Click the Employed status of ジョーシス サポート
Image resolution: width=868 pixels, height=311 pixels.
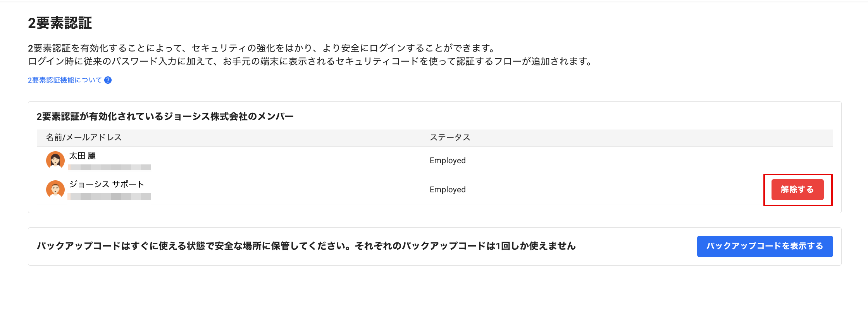coord(448,190)
